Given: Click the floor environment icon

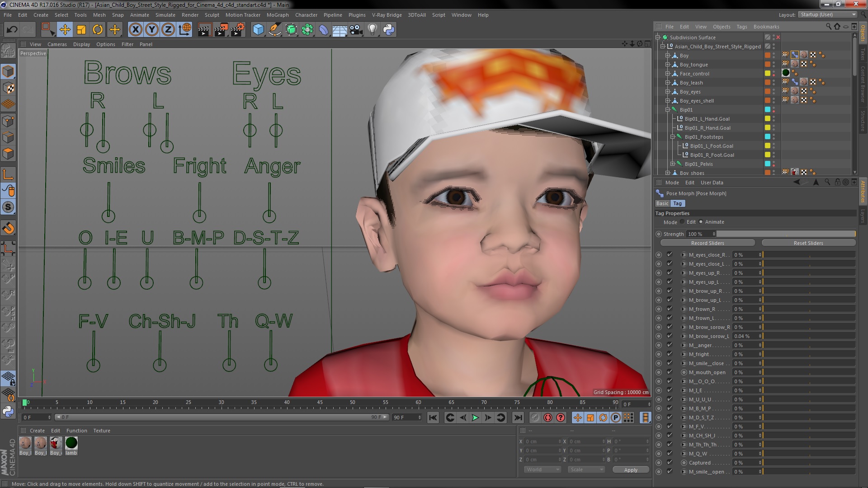Looking at the screenshot, I should (340, 30).
